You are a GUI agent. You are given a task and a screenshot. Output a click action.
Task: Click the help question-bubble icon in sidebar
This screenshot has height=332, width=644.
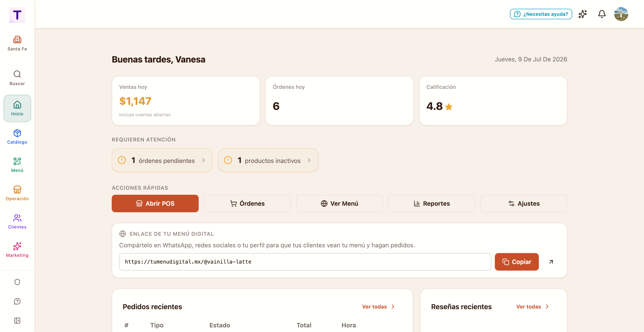(x=17, y=301)
